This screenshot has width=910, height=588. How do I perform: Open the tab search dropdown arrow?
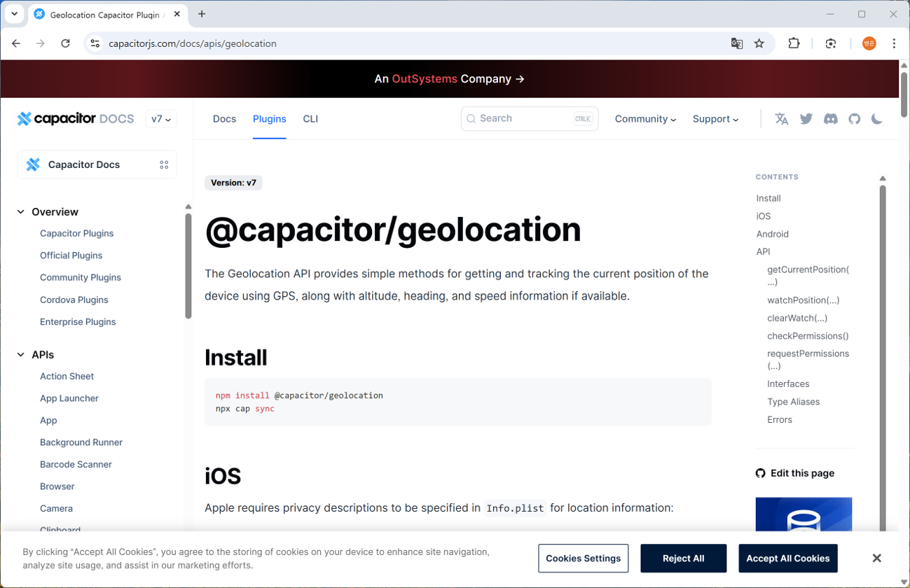tap(14, 14)
